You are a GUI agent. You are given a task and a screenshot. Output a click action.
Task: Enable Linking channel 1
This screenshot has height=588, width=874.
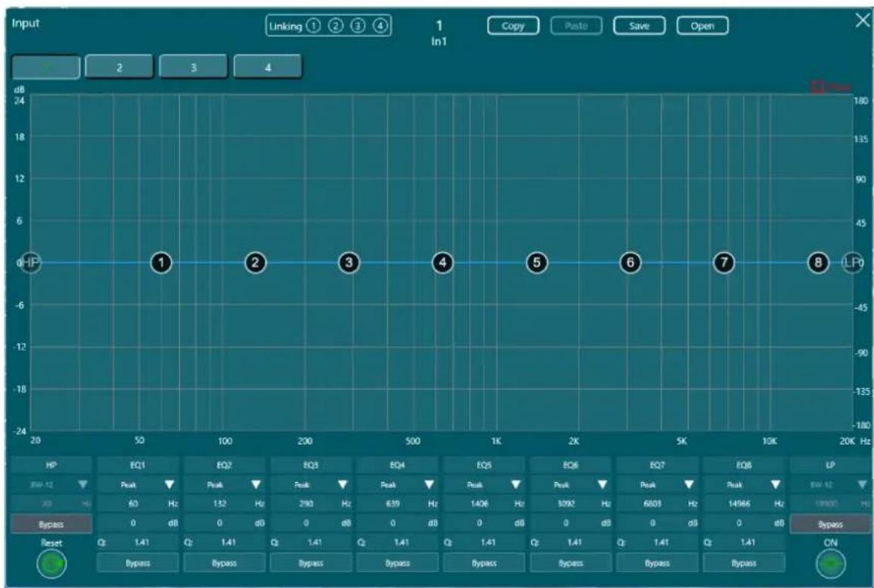314,27
